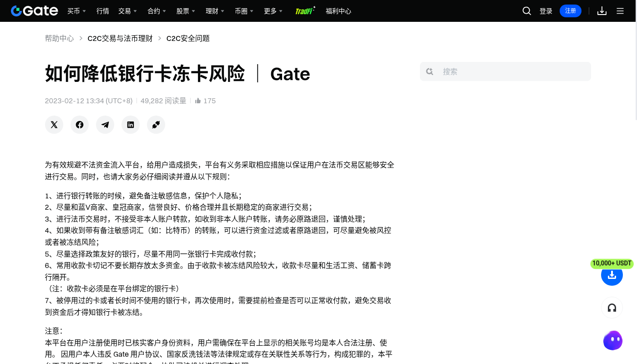Go to 帮助中心 breadcrumb
The height and width of the screenshot is (364, 637).
click(59, 38)
